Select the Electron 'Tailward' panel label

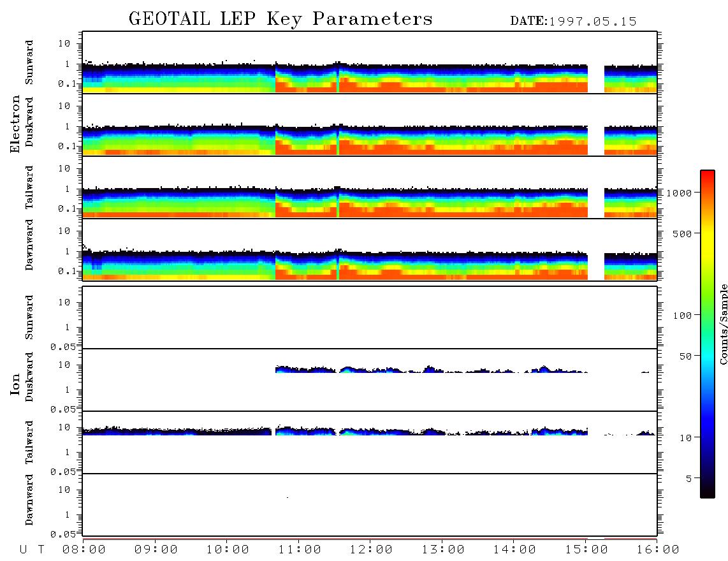pos(29,187)
